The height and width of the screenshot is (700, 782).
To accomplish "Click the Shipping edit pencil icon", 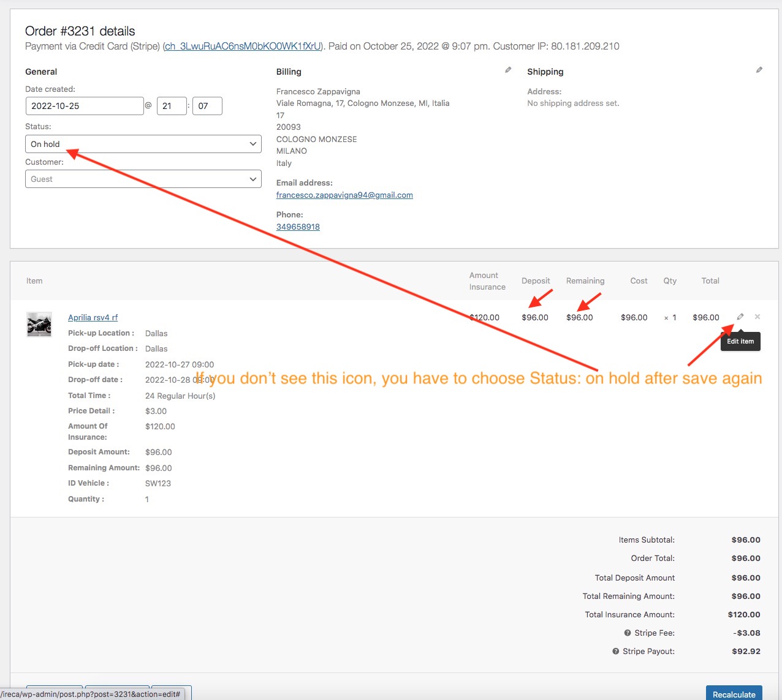I will (x=759, y=70).
